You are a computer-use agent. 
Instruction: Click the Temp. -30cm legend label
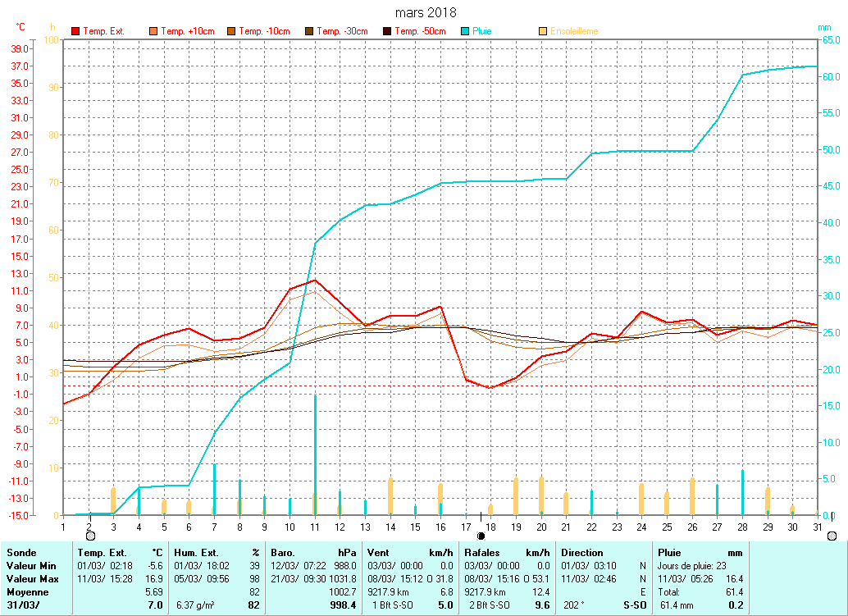pyautogui.click(x=342, y=31)
